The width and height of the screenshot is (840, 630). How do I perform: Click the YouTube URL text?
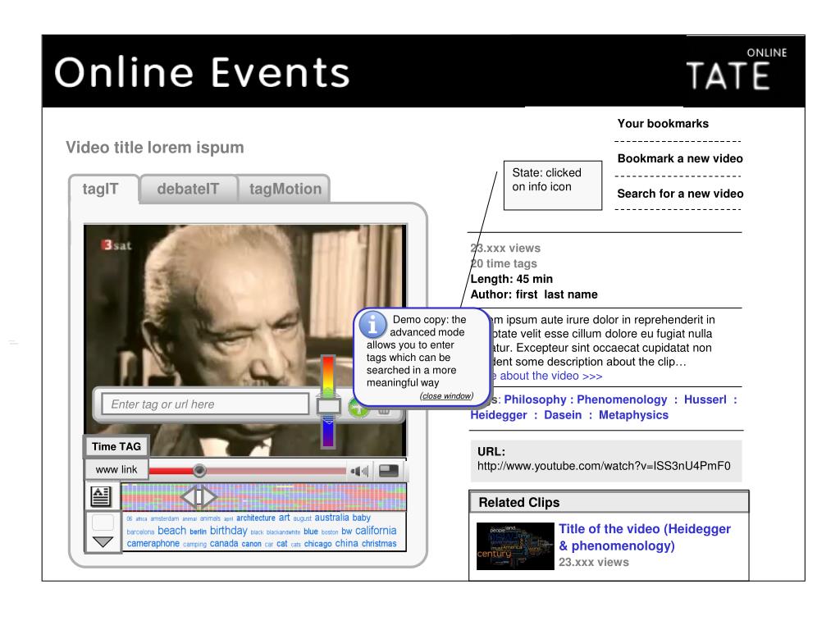pos(604,466)
